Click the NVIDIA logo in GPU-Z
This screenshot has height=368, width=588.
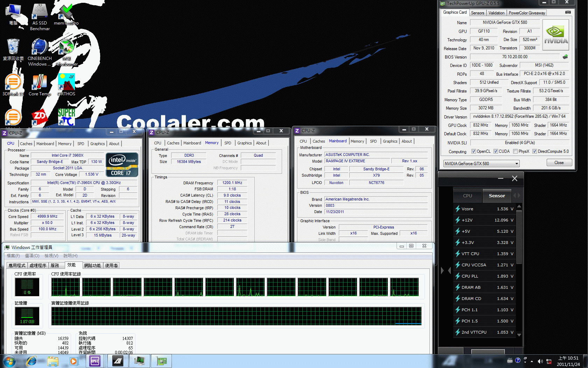click(555, 35)
